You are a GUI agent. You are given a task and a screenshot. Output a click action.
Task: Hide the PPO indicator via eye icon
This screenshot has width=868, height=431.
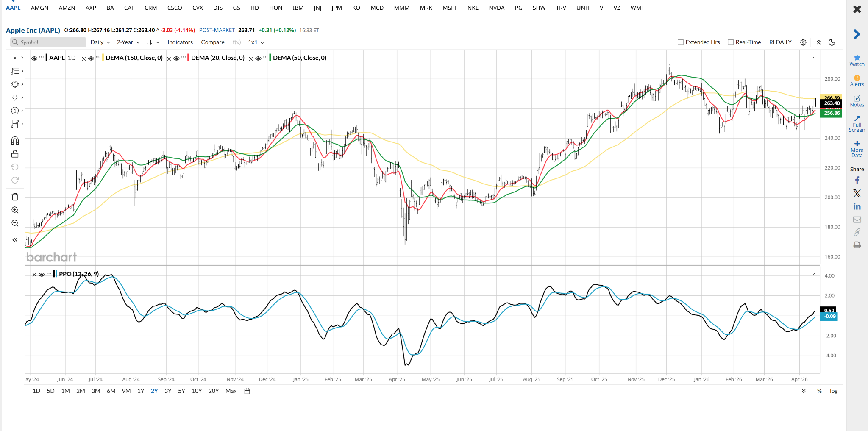coord(42,275)
